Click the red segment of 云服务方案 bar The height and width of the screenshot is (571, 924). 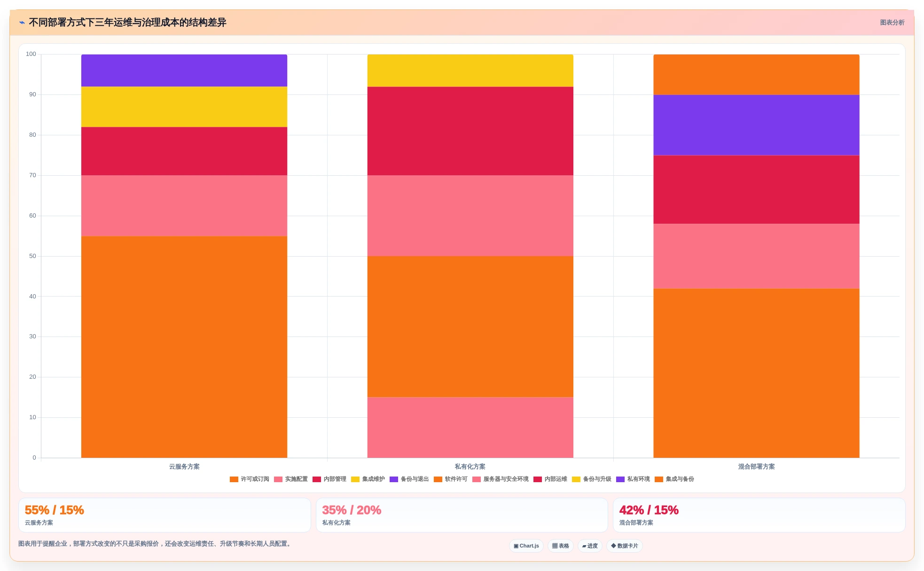[184, 151]
